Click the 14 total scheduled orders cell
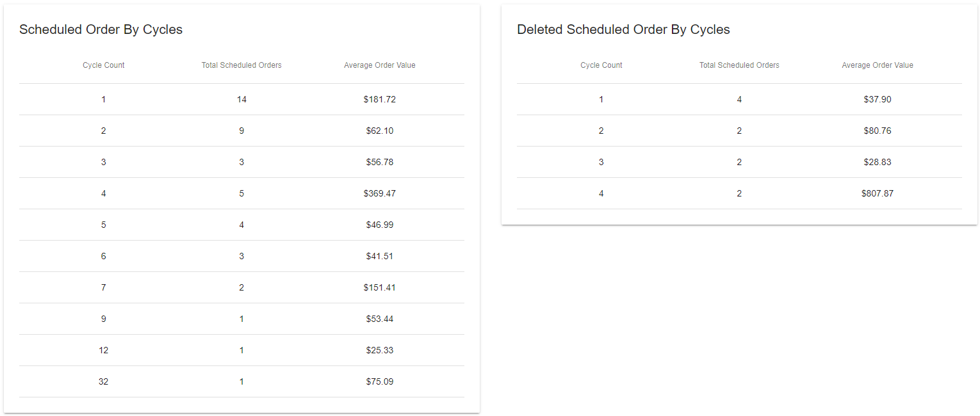This screenshot has width=980, height=416. 241,99
